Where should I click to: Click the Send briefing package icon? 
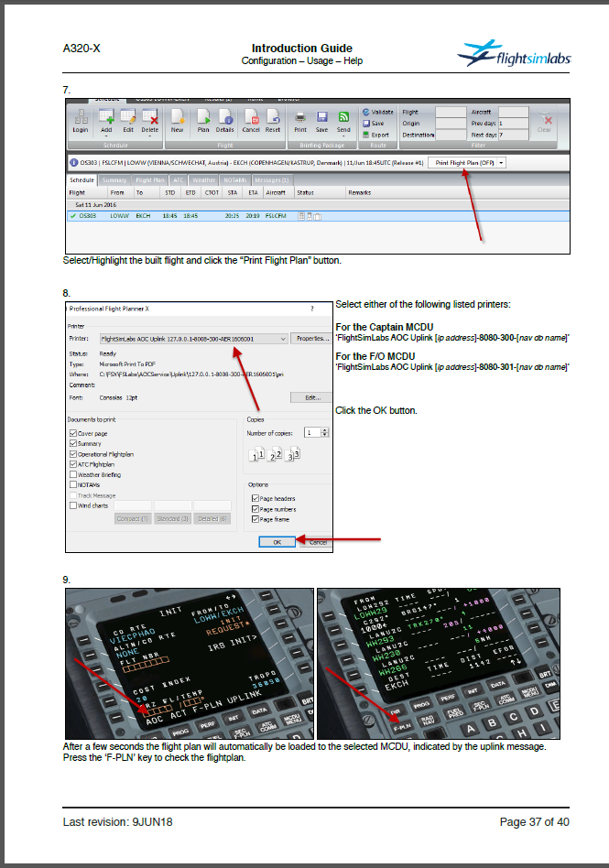tap(344, 118)
